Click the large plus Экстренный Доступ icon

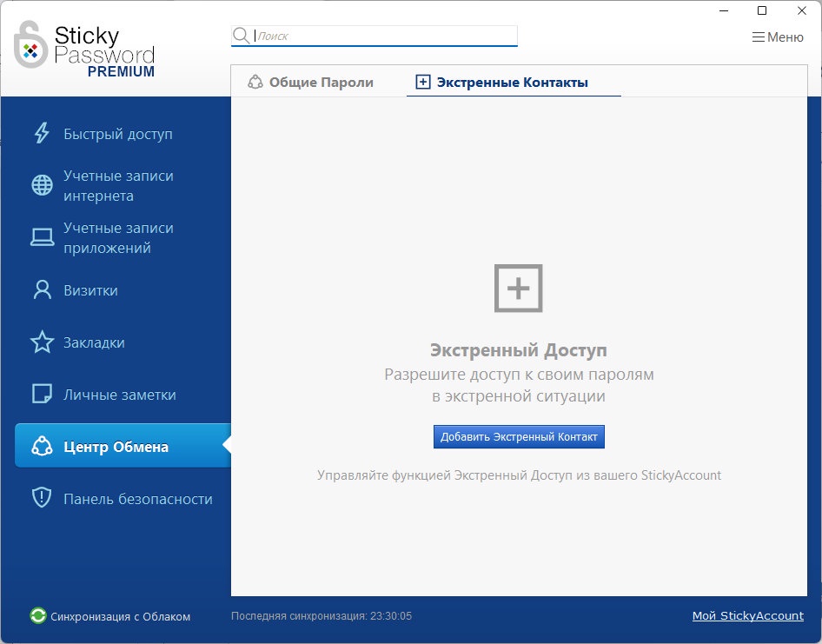point(518,288)
